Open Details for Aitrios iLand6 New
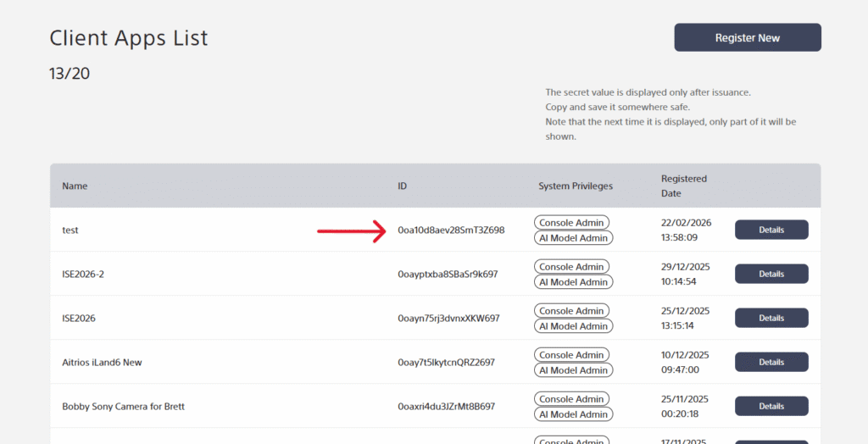The width and height of the screenshot is (868, 444). pyautogui.click(x=771, y=362)
